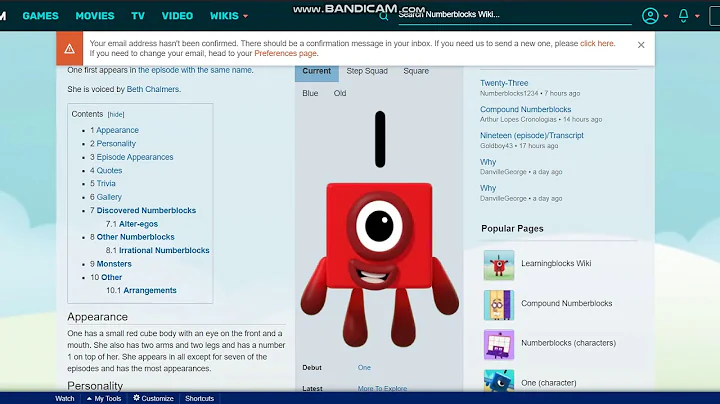Select the Old image tab
The height and width of the screenshot is (404, 720).
[x=340, y=93]
